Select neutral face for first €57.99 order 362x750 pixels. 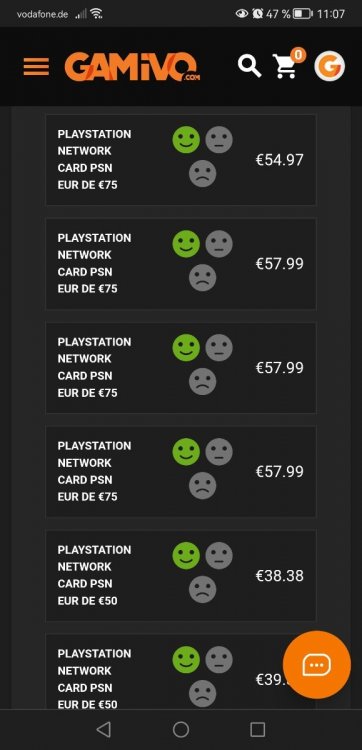[x=219, y=244]
